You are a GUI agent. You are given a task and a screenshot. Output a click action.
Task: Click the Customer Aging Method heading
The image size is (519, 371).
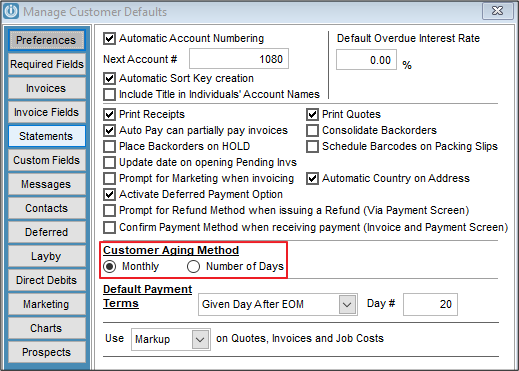pos(171,250)
